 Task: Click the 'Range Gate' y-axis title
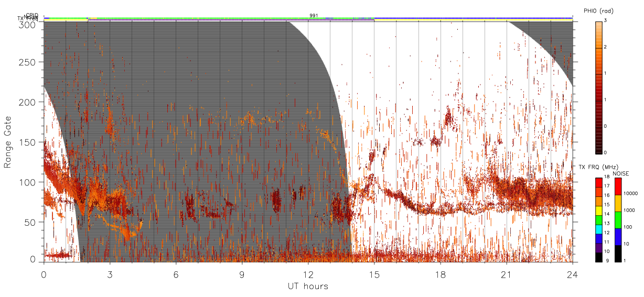[x=8, y=143]
